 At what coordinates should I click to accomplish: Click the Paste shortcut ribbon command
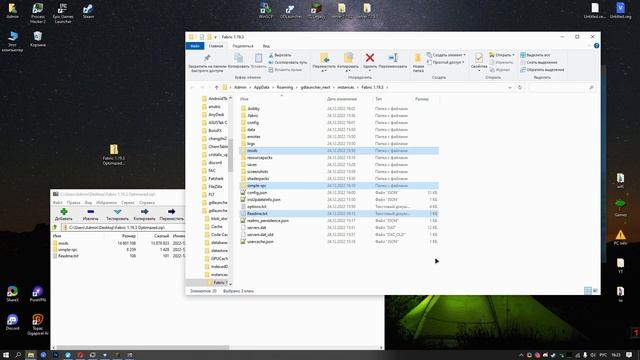coord(285,70)
